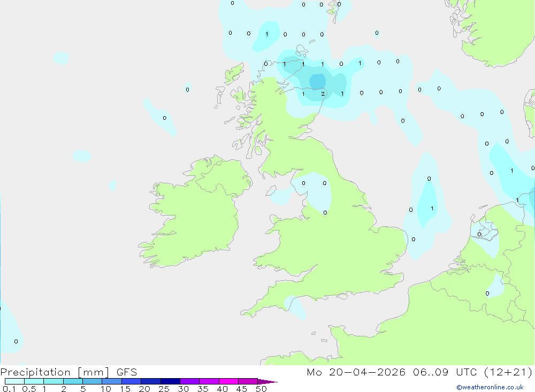Click the "06..09" hour range text
Screen dimensions: 535x392
431,372
